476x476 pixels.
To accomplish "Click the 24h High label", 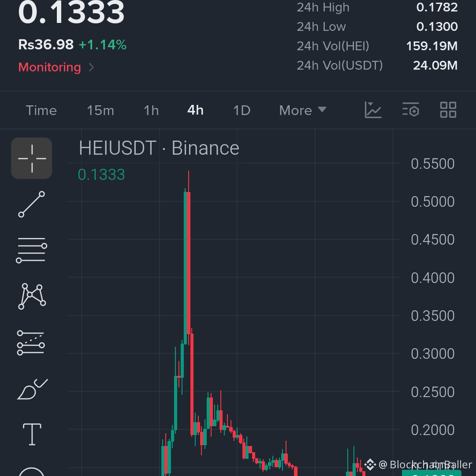I will tap(323, 7).
